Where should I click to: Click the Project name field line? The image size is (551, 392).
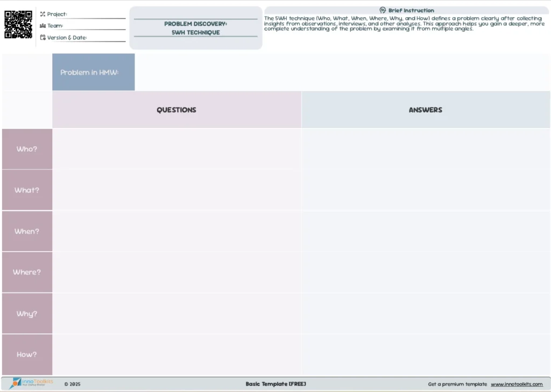pos(97,15)
